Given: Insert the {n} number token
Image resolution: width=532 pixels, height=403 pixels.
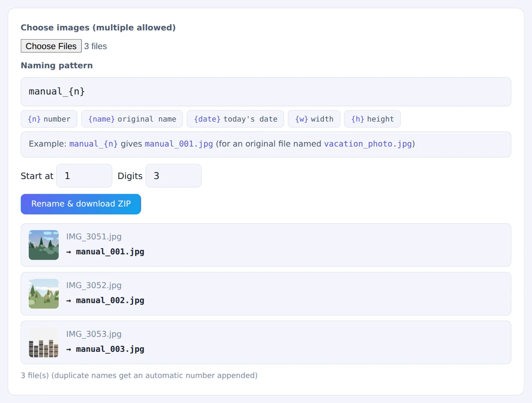Looking at the screenshot, I should (49, 119).
